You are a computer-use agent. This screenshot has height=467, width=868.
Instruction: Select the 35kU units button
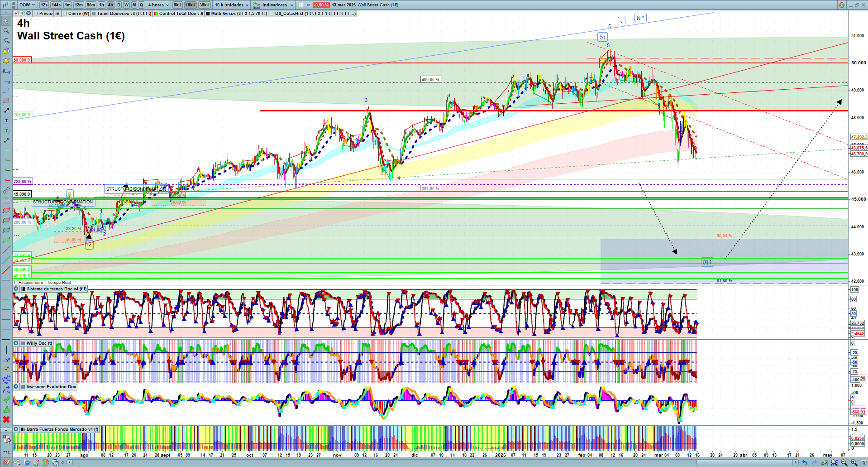[x=205, y=5]
